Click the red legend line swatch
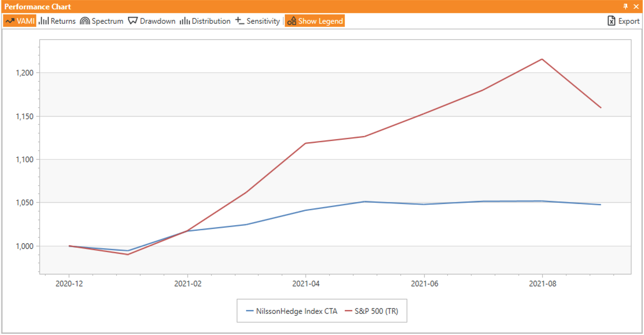The width and height of the screenshot is (644, 335). pyautogui.click(x=348, y=311)
